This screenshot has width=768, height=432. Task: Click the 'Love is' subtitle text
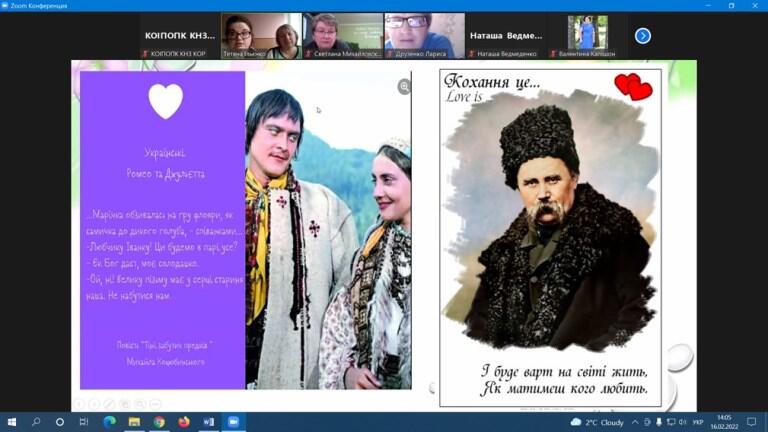[463, 96]
